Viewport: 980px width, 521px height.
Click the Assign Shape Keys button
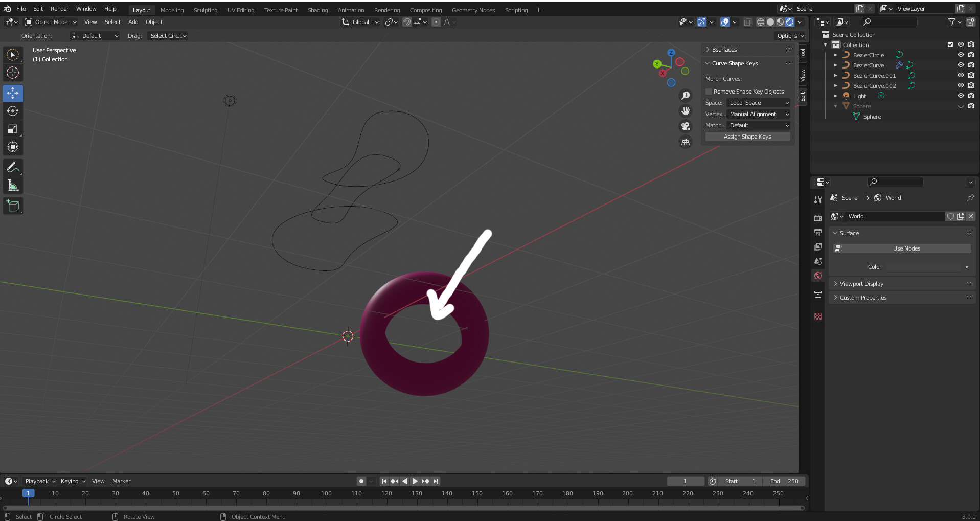click(x=747, y=137)
